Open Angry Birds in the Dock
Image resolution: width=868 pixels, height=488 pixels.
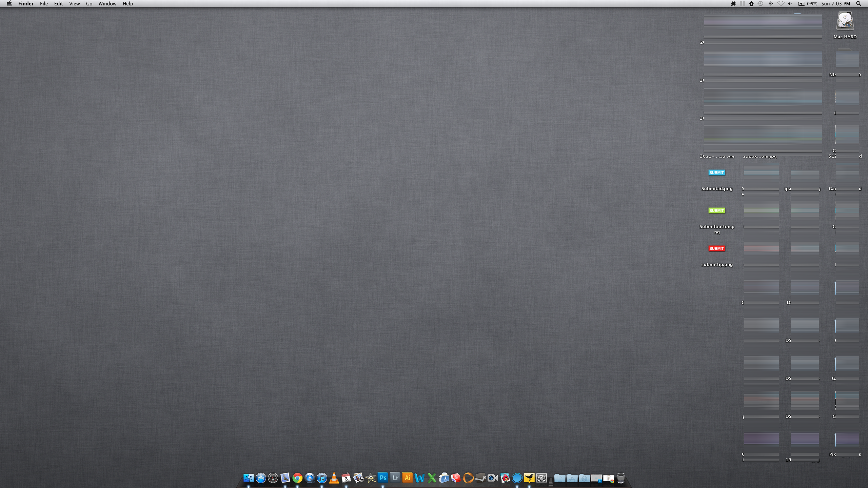point(505,478)
